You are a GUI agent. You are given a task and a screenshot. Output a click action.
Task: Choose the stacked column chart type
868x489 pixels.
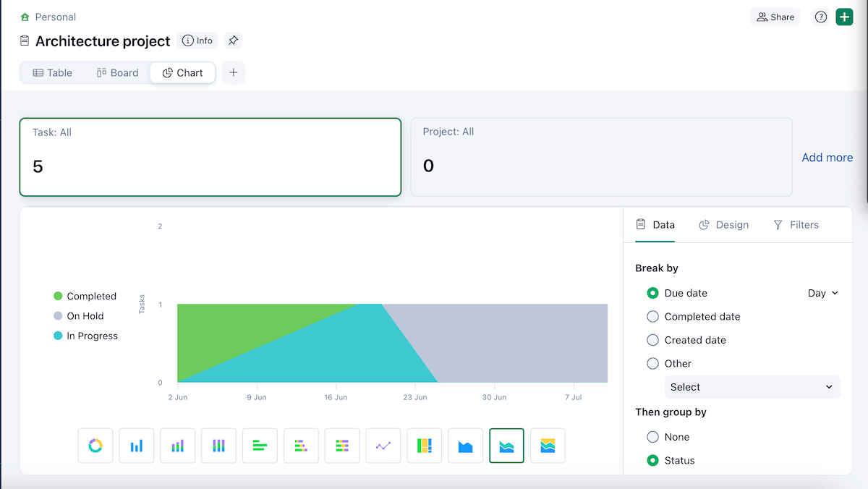tap(178, 446)
